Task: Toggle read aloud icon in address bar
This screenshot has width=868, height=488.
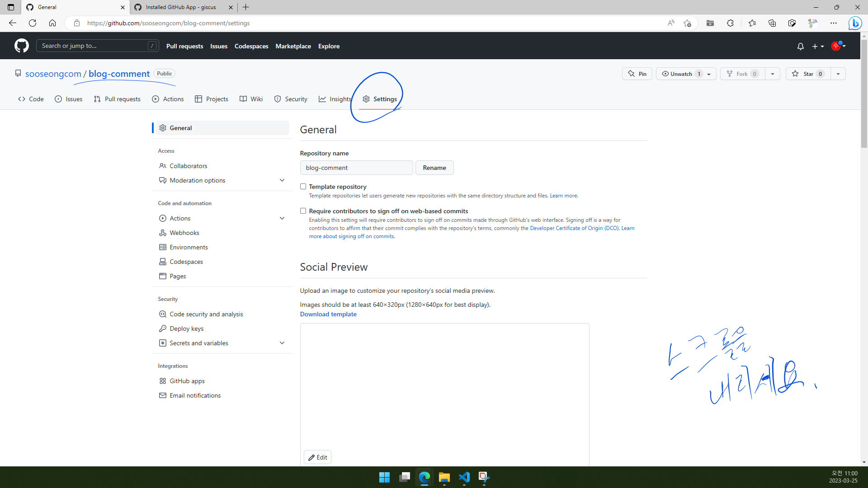Action: (671, 23)
